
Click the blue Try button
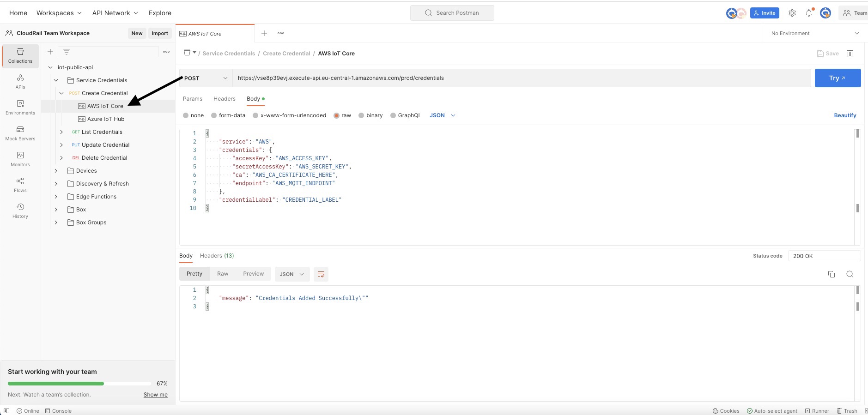[838, 78]
